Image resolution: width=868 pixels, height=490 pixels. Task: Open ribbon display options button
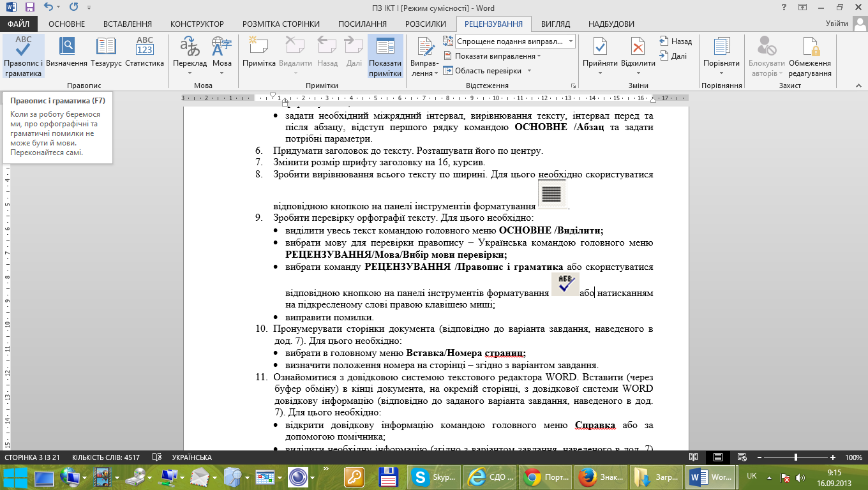pos(803,7)
